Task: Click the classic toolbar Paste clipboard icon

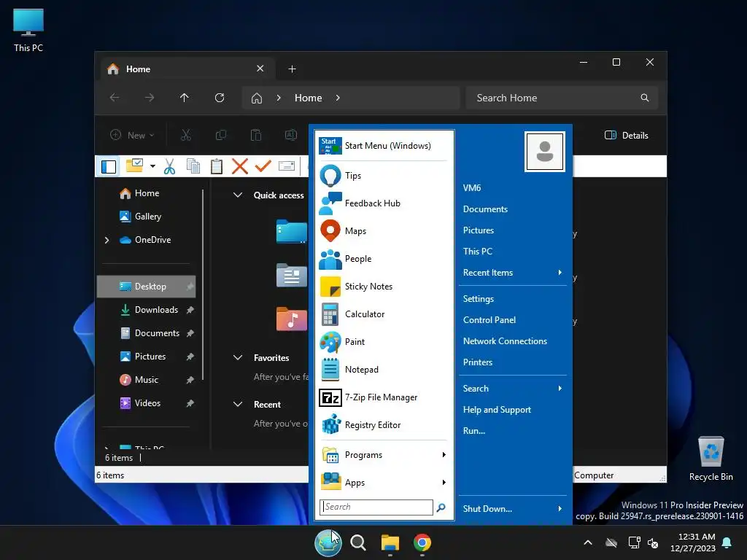Action: [x=216, y=166]
